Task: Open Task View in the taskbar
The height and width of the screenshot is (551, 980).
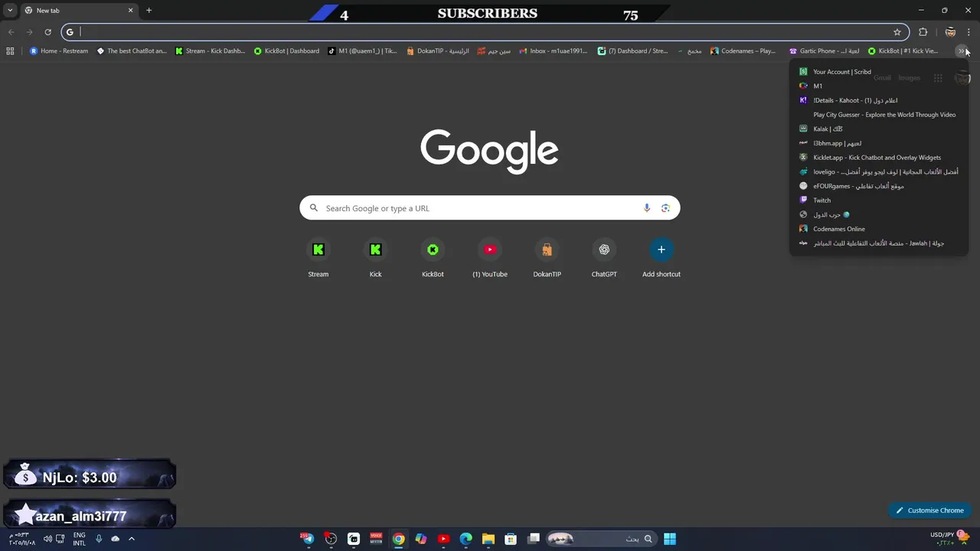Action: (534, 539)
